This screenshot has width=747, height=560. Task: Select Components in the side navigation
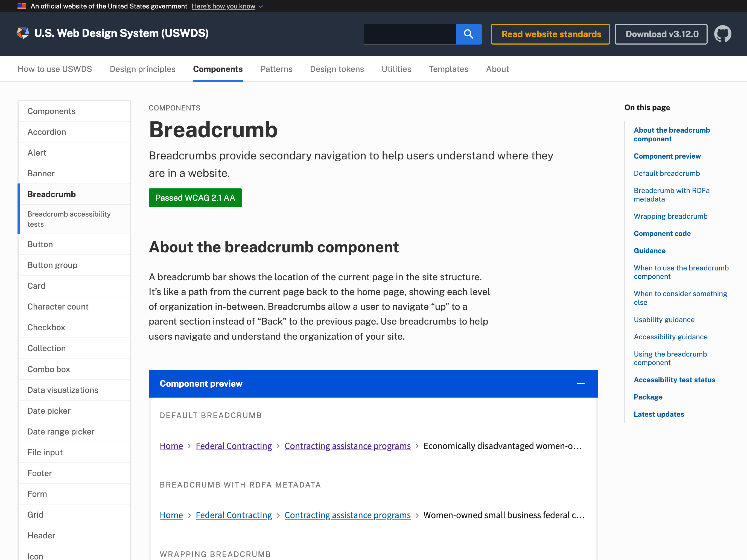(x=74, y=111)
